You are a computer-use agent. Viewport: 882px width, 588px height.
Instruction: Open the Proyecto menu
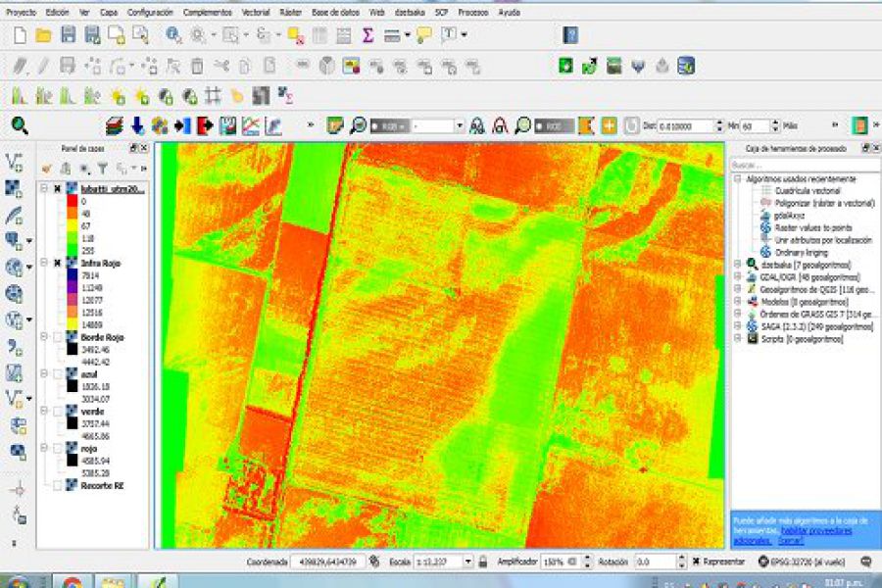point(21,13)
